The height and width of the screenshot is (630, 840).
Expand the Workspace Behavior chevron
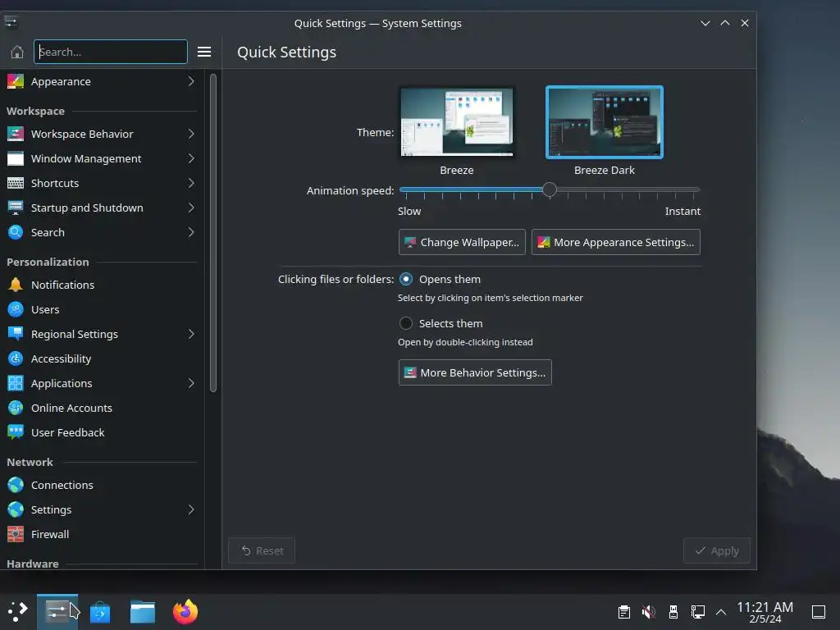point(191,134)
